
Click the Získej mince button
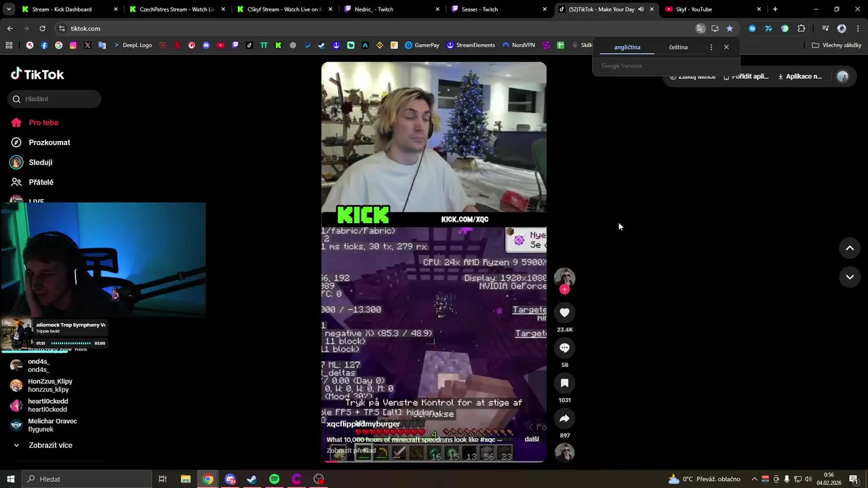pyautogui.click(x=692, y=77)
